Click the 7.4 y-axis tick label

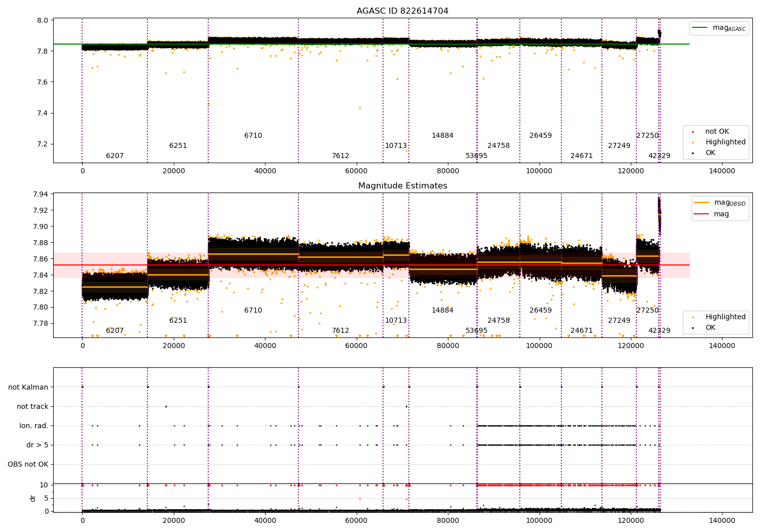pos(43,113)
